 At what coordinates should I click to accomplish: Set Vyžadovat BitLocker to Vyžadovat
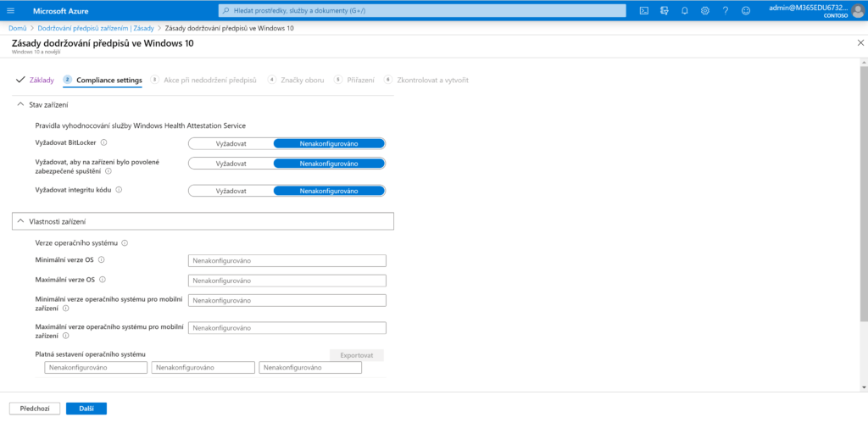[x=231, y=143]
